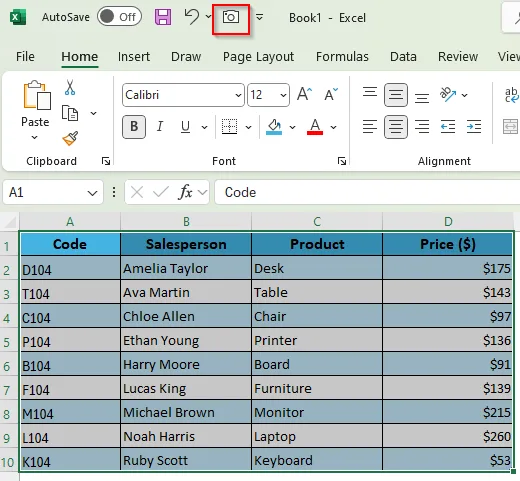The image size is (520, 481).
Task: Click Bottom Align icon
Action: 422,98
